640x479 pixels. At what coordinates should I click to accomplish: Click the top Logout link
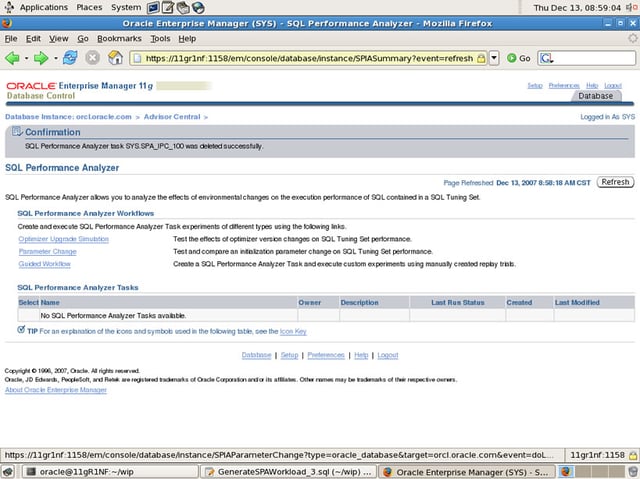click(x=613, y=85)
